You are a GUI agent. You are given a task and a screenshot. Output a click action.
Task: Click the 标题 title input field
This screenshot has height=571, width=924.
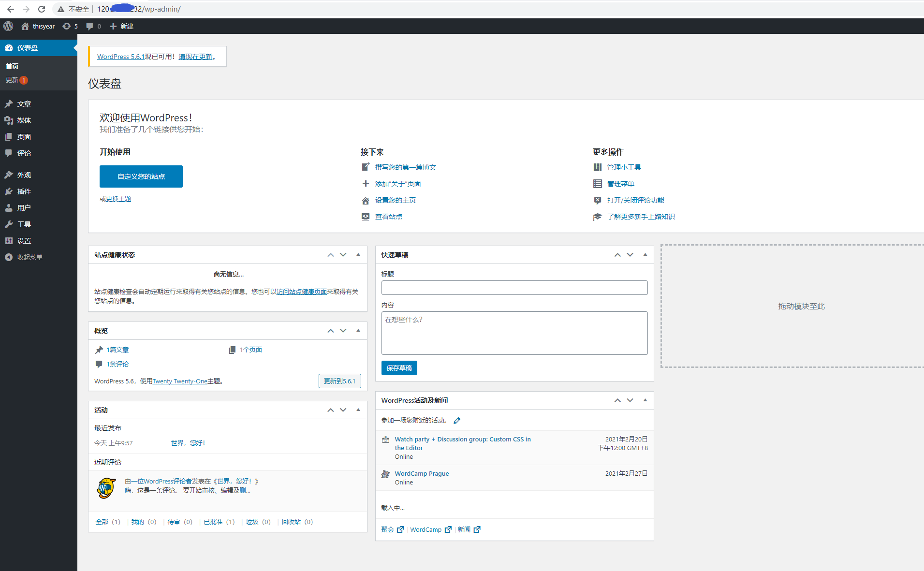tap(514, 288)
